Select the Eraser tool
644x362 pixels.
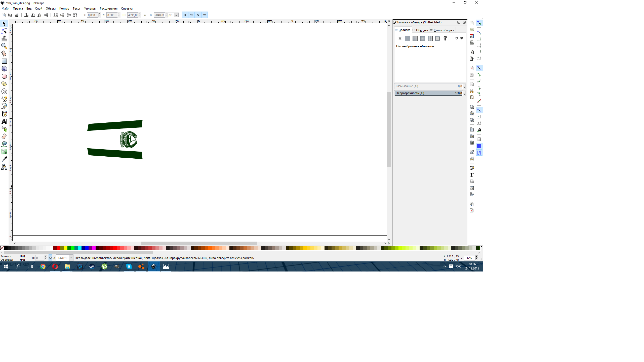pyautogui.click(x=4, y=137)
